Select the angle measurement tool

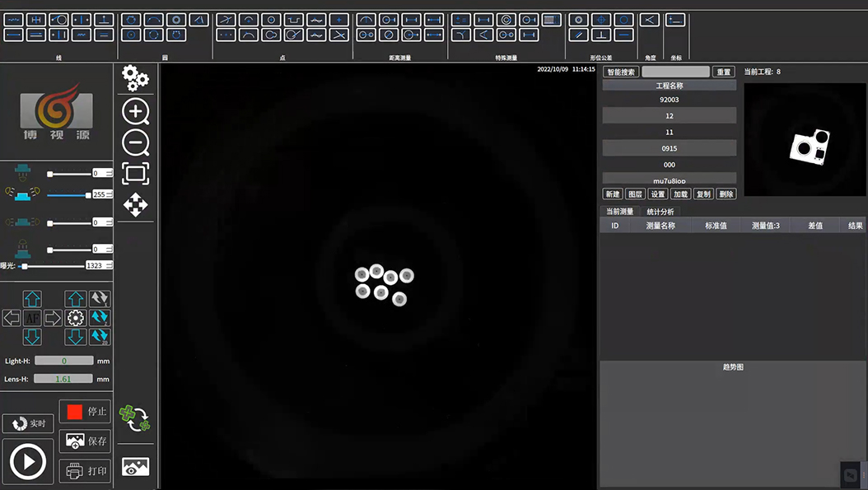649,20
